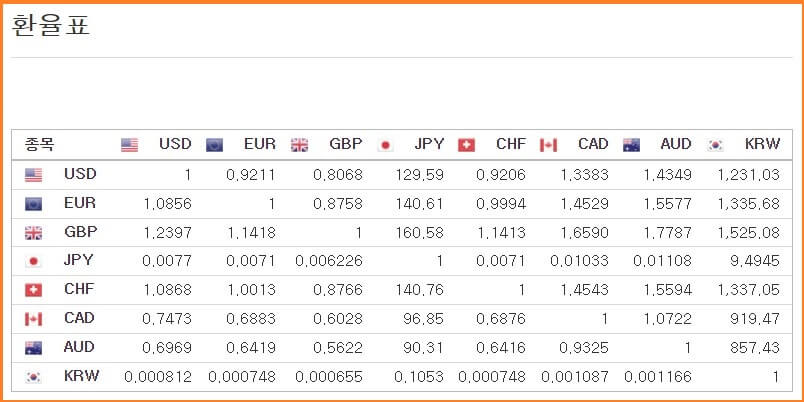Image resolution: width=804 pixels, height=402 pixels.
Task: Click the AUD row label
Action: (x=79, y=347)
